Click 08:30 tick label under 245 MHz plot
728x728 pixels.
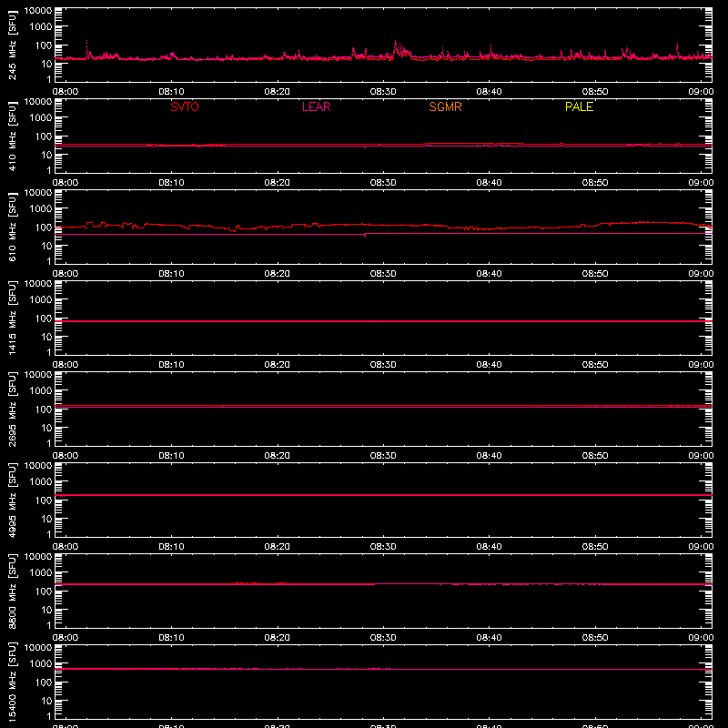(x=383, y=92)
